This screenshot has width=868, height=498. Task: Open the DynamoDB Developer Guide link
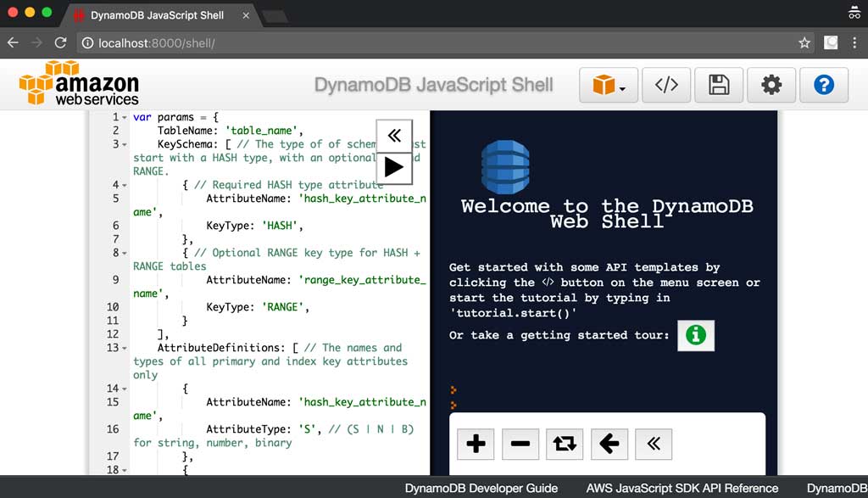(x=481, y=488)
